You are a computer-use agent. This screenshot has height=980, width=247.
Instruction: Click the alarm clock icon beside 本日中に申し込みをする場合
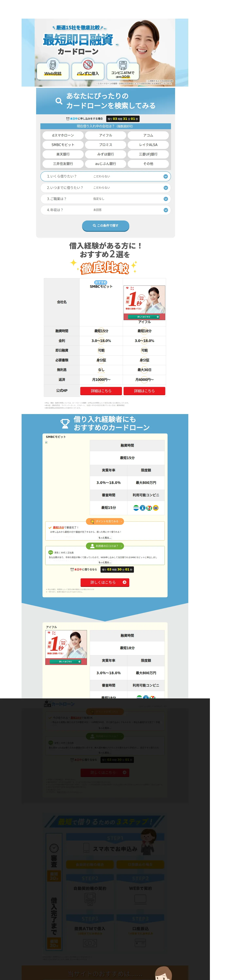(x=68, y=119)
